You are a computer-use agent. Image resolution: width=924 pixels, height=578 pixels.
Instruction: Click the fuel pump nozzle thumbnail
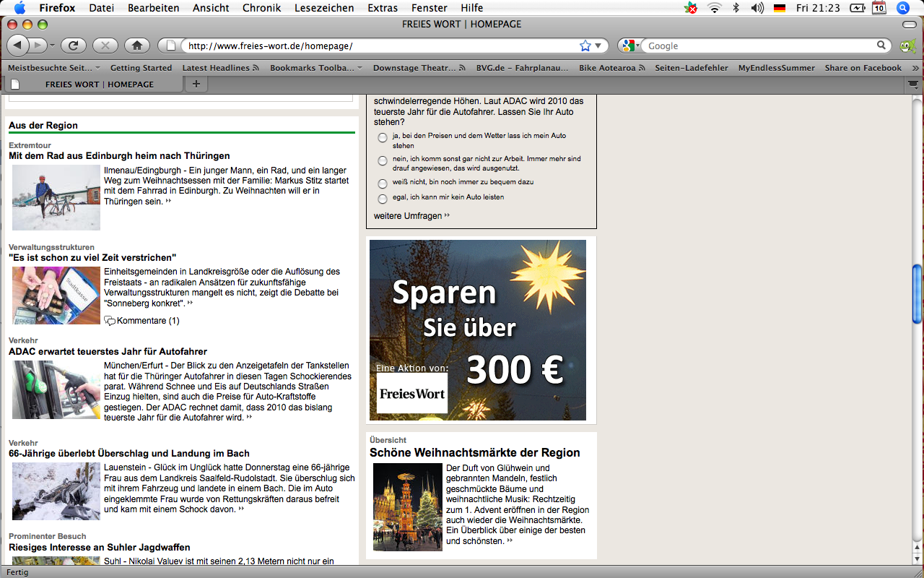56,390
